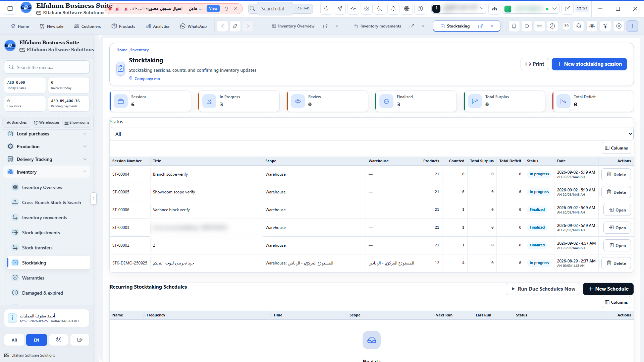Screen dimensions: 644x362
Task: Click the sparkle AI assistant icon
Action: 605,26
